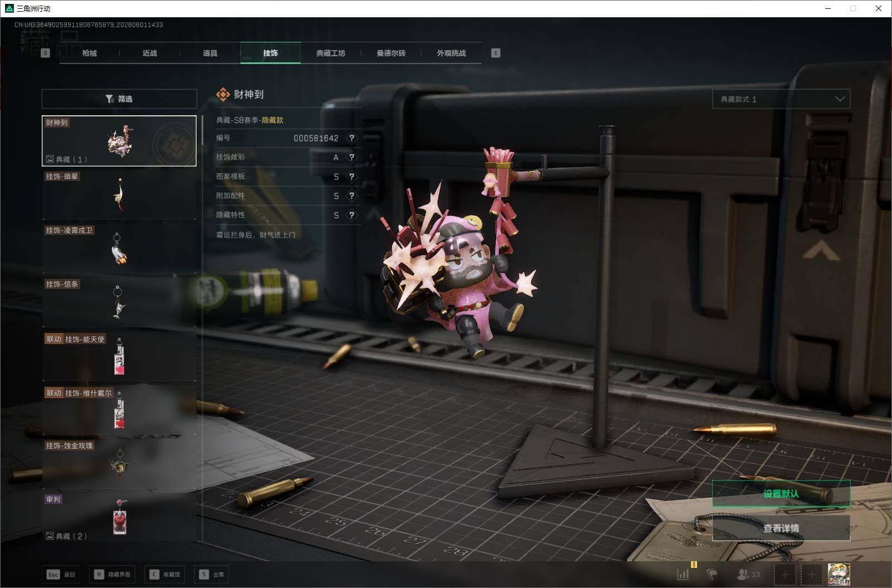Expand the 典藏款式 1 dropdown

click(x=781, y=99)
